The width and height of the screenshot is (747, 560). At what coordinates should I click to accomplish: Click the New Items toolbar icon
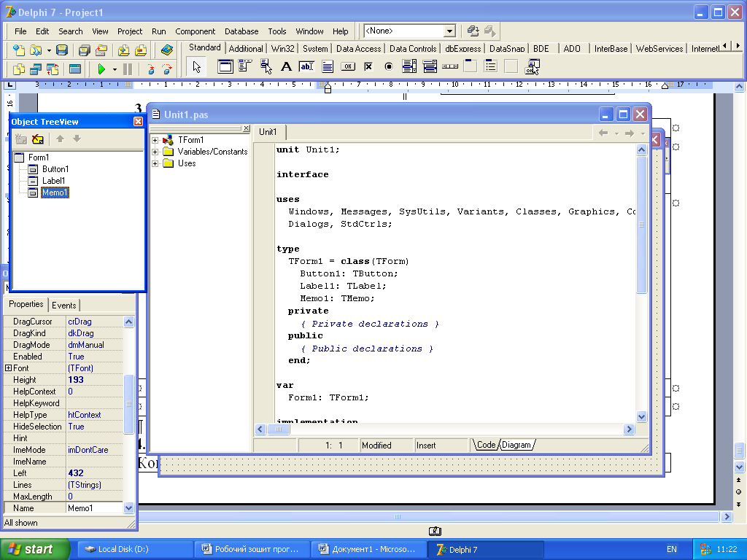(18, 50)
